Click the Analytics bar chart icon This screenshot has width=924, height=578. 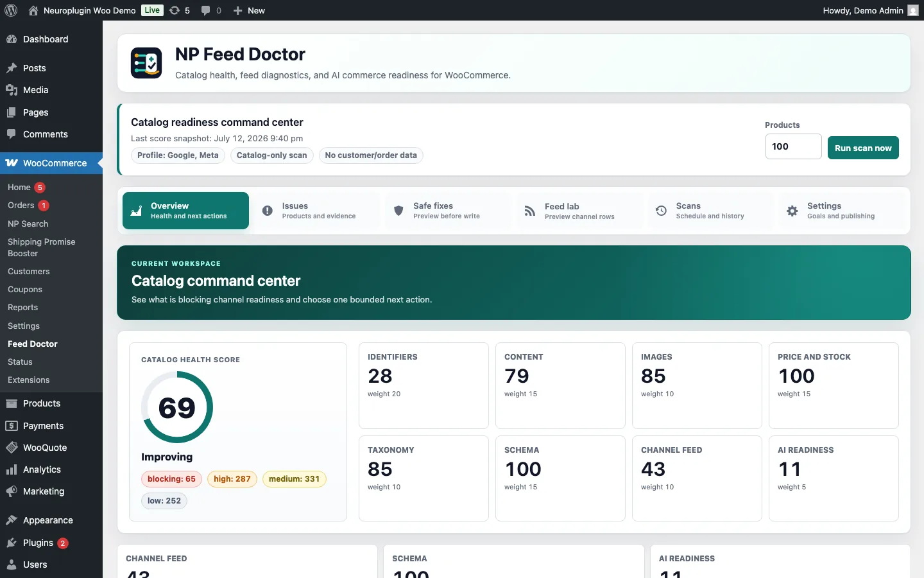12,469
